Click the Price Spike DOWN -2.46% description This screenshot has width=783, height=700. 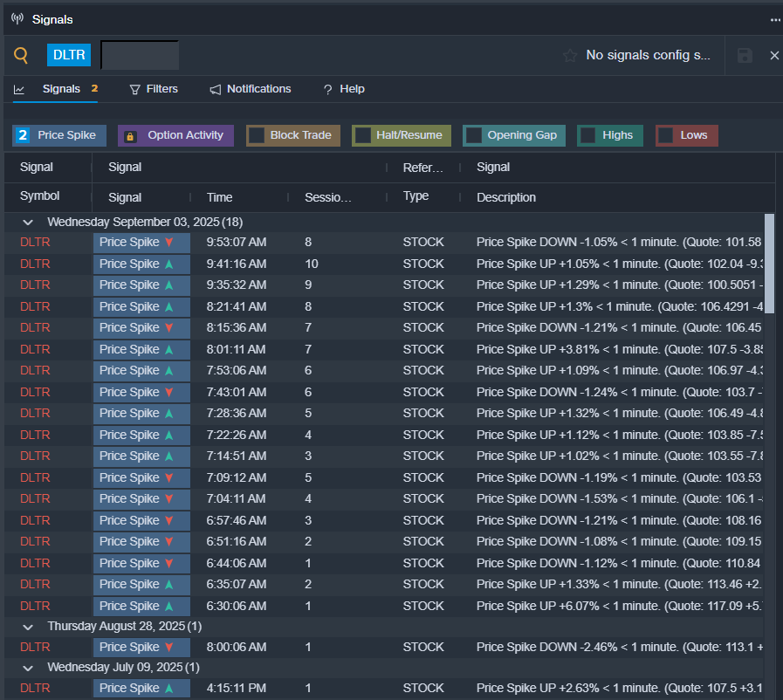(x=620, y=647)
